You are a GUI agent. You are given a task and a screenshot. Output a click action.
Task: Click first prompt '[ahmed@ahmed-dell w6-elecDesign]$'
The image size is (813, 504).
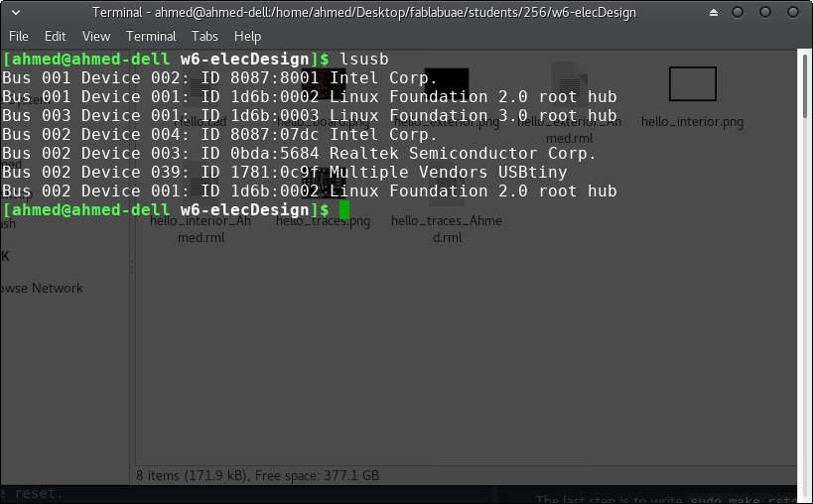click(x=166, y=60)
